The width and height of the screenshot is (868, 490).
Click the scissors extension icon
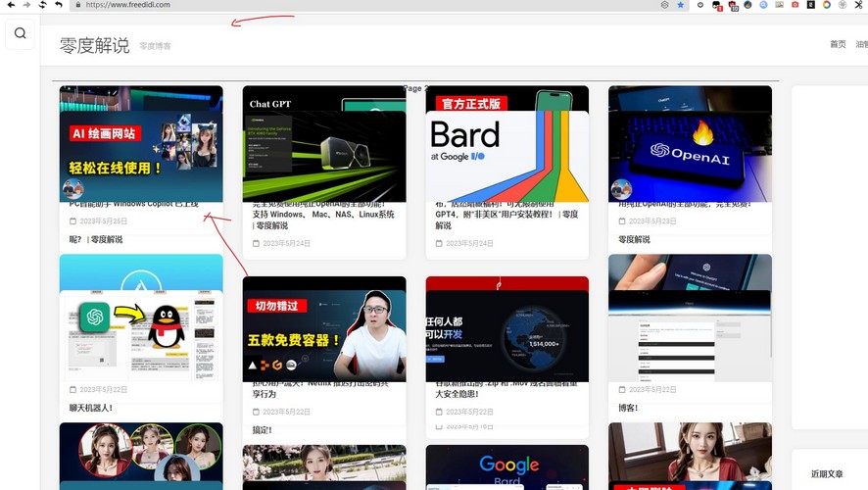coord(858,5)
